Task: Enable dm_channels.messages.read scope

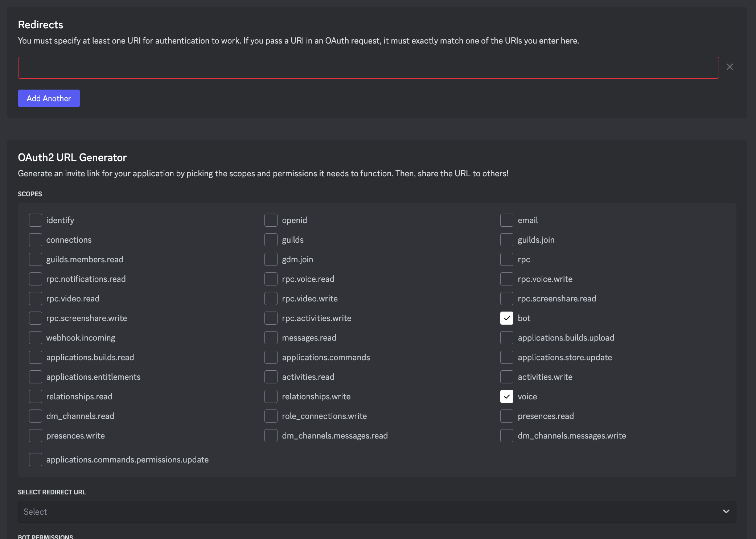Action: pos(271,436)
